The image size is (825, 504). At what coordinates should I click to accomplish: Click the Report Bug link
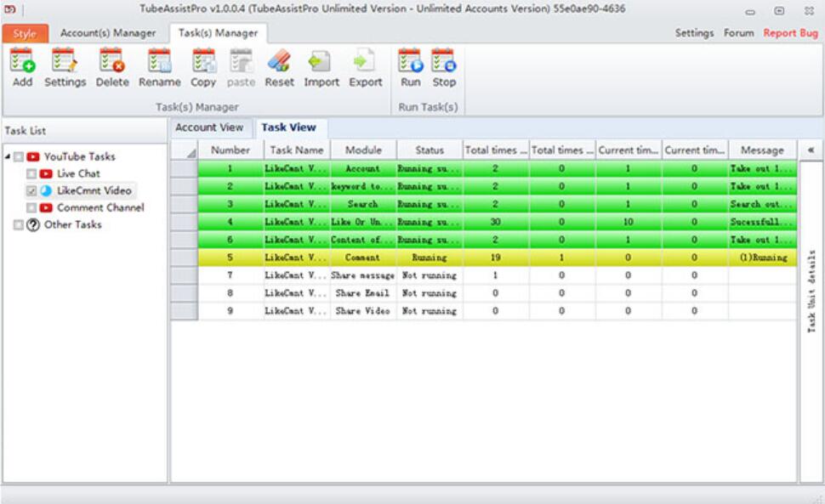(791, 33)
